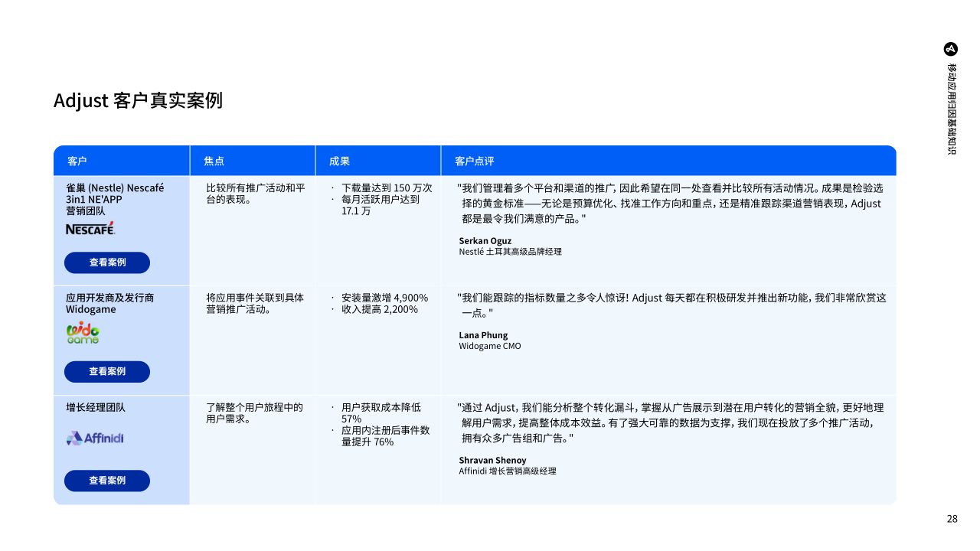Select the 焦点 column header
Screen dimensions: 980x551
pyautogui.click(x=253, y=161)
